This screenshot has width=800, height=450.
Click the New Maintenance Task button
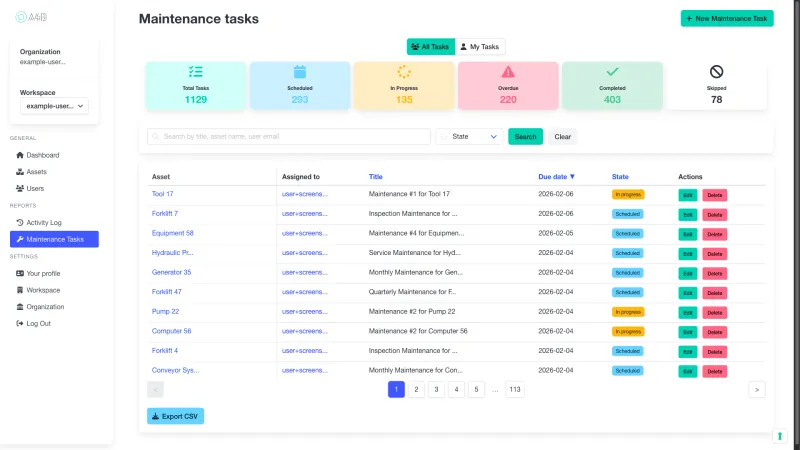click(727, 18)
